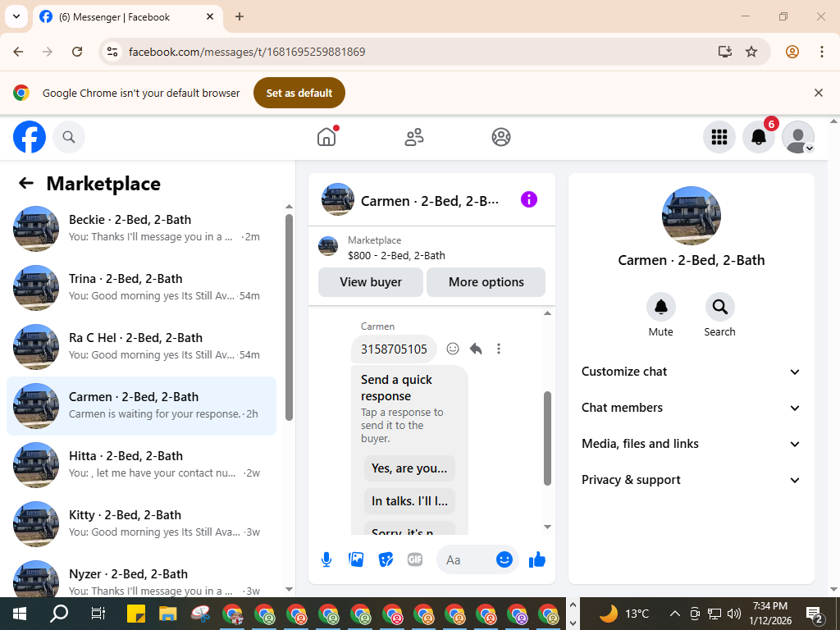Open the Facebook menu grid icon

[719, 137]
